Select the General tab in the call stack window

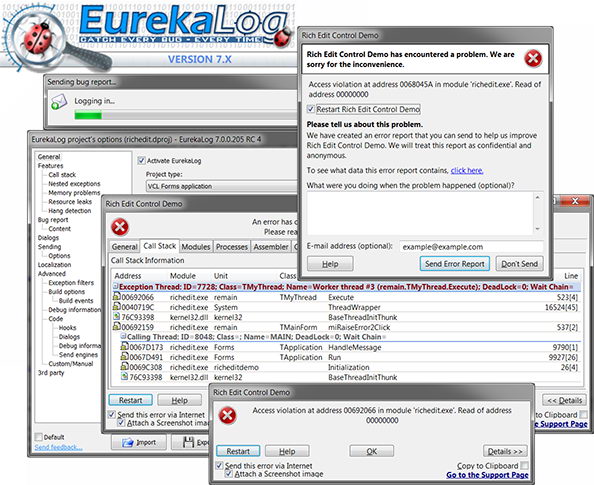(124, 247)
